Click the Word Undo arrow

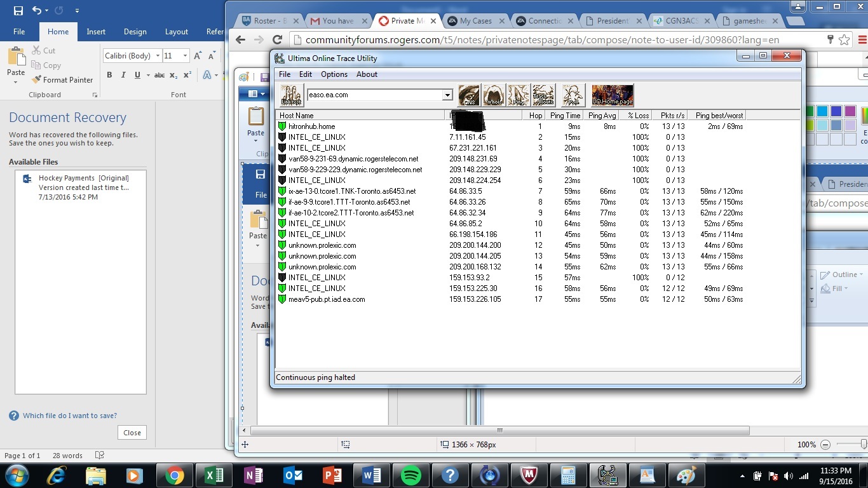tap(37, 11)
